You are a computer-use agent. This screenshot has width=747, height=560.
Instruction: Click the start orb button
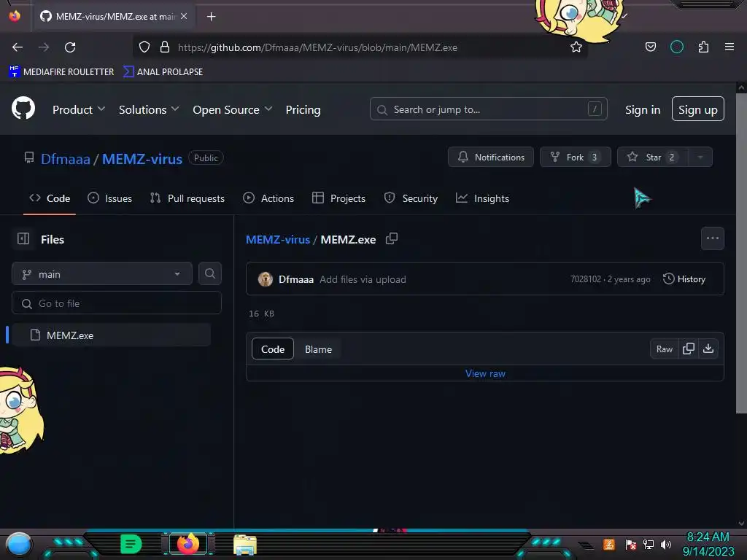coord(19,545)
